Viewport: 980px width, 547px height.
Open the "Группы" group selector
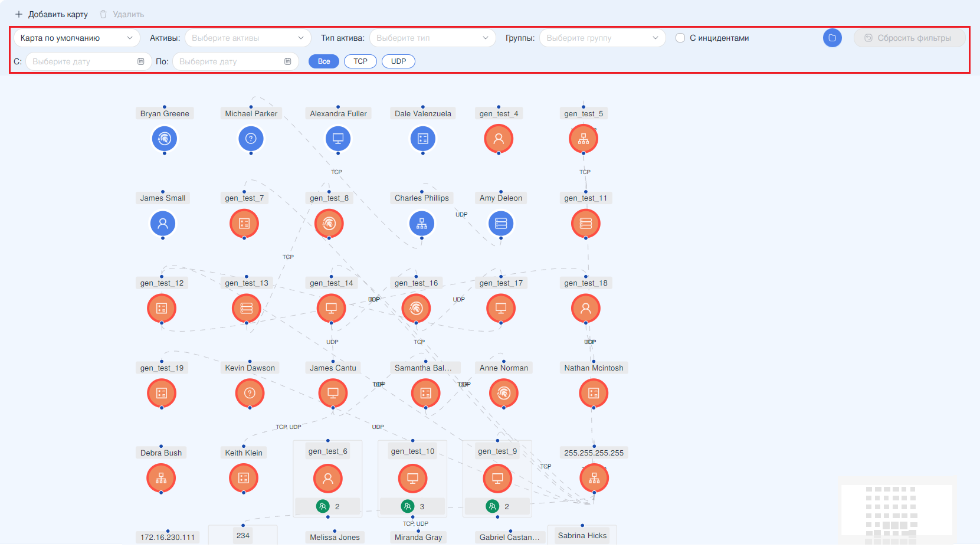click(x=602, y=38)
